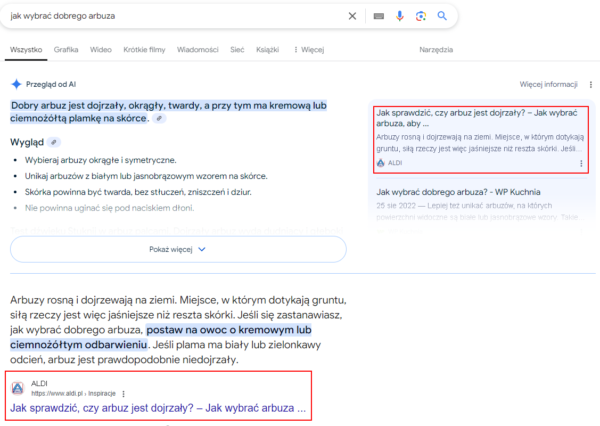Clear the search query with the X icon
The image size is (600, 426).
(352, 16)
